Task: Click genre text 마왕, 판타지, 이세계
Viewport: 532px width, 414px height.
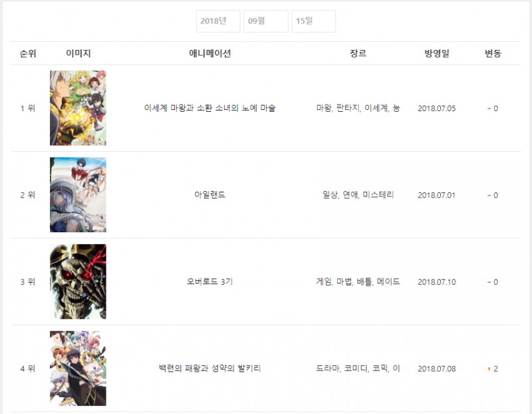Action: 352,108
